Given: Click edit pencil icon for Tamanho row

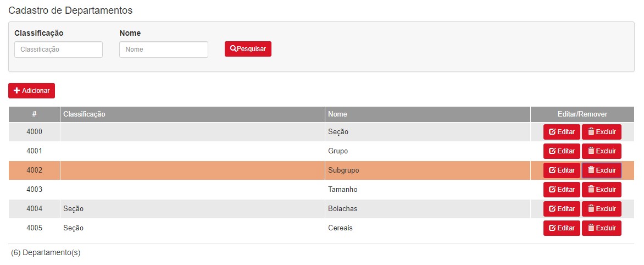Looking at the screenshot, I should point(552,190).
